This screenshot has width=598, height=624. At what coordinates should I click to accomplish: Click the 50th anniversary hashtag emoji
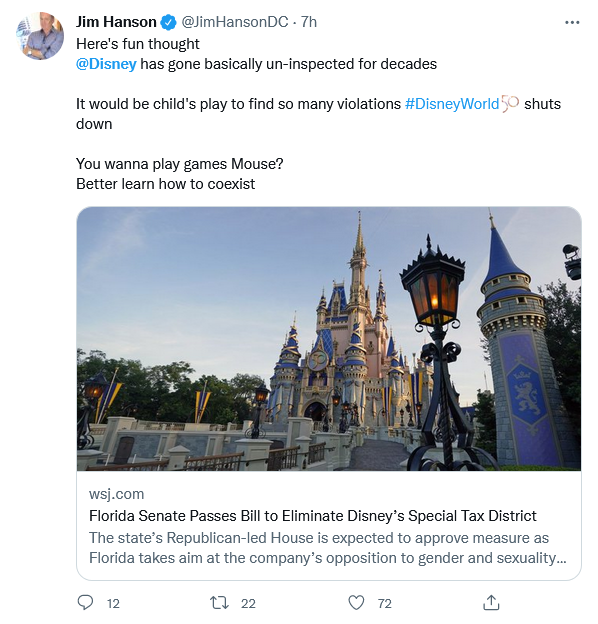[x=510, y=103]
